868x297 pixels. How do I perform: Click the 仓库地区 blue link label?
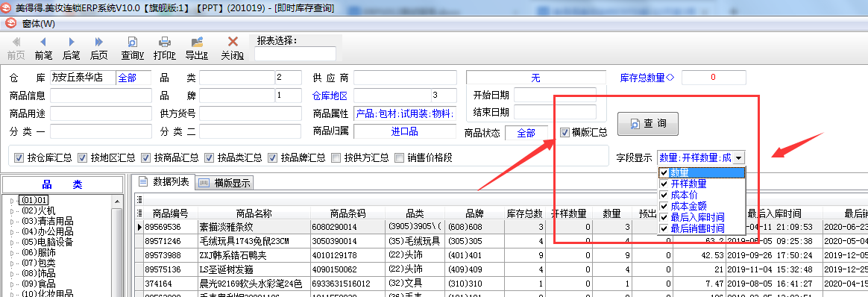click(330, 96)
